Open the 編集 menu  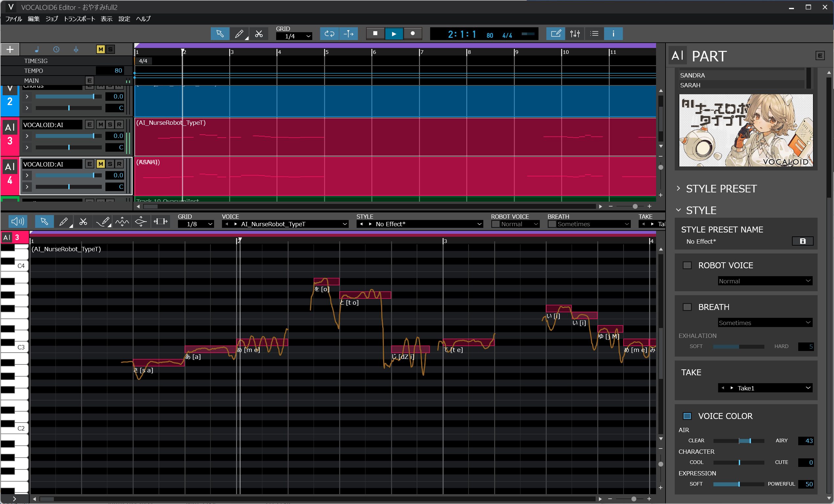[33, 19]
